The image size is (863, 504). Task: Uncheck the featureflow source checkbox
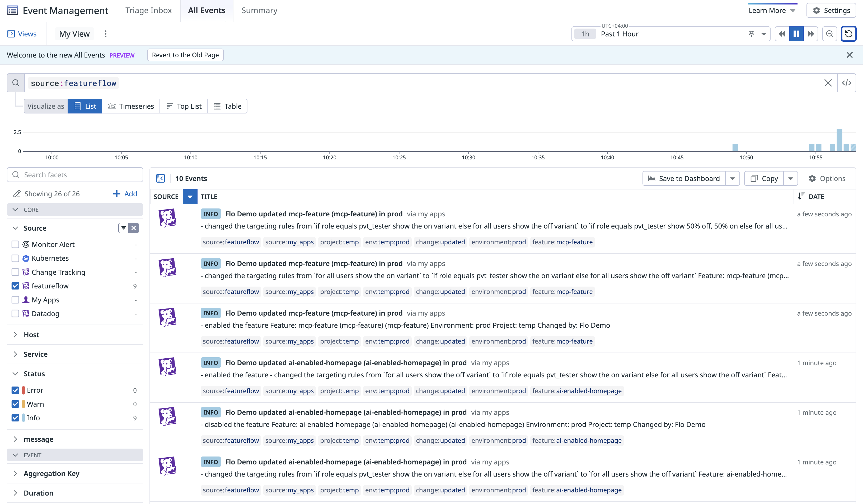[x=15, y=286]
